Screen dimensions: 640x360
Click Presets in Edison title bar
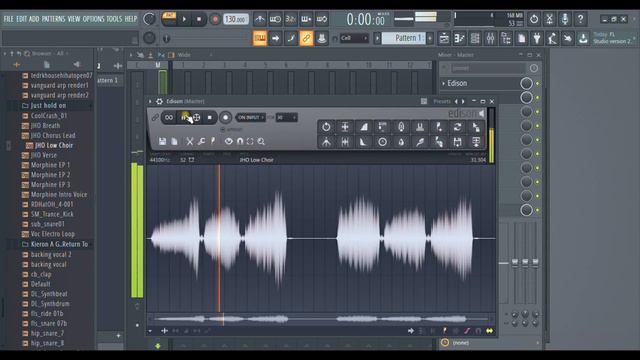click(x=442, y=101)
